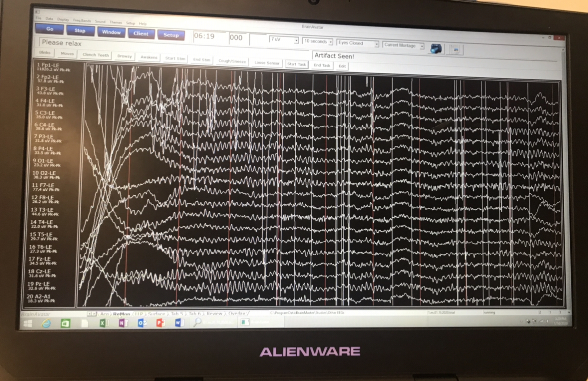Open the Data menu
Image resolution: width=588 pixels, height=381 pixels.
[49, 19]
